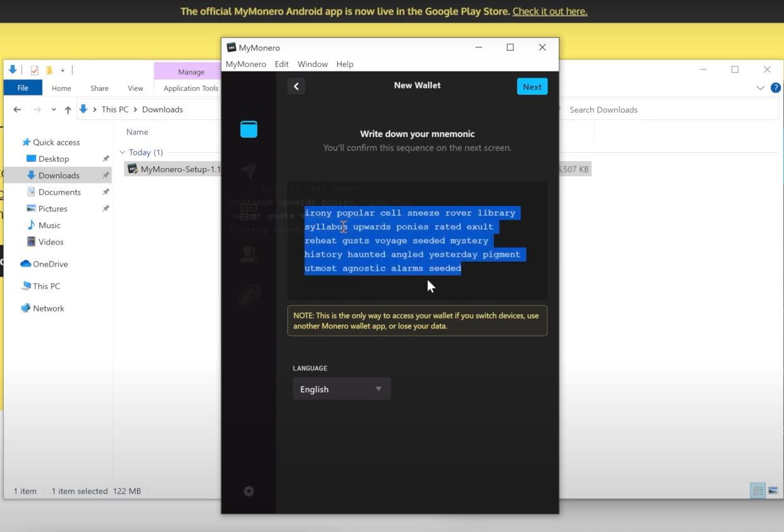784x532 pixels.
Task: Open the settings gear in MyMonero sidebar
Action: 248,491
